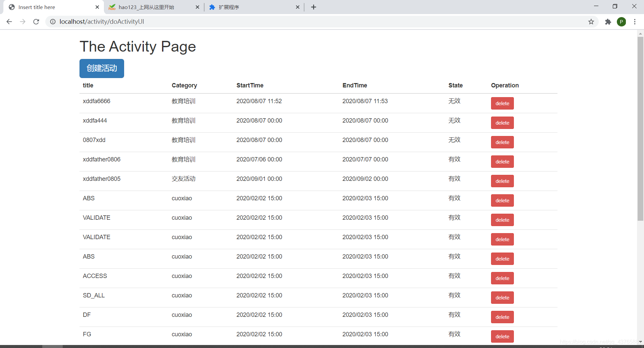This screenshot has width=644, height=348.
Task: Delete the FG activity
Action: click(x=502, y=336)
